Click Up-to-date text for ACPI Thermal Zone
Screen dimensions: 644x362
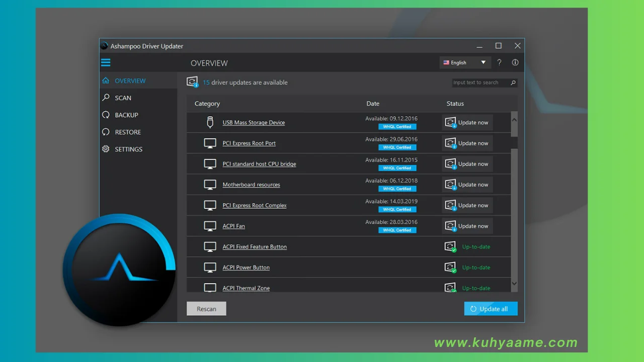pyautogui.click(x=476, y=288)
